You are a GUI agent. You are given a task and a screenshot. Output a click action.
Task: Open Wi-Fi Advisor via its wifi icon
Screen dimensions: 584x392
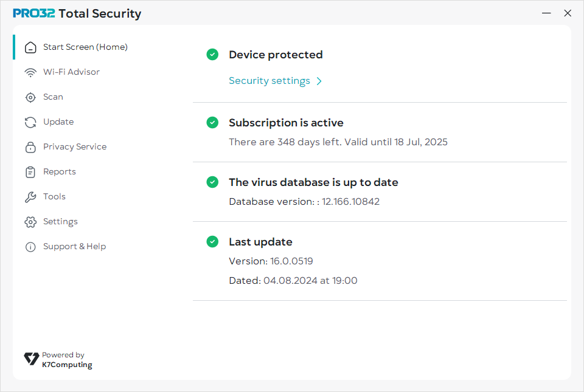pos(30,72)
